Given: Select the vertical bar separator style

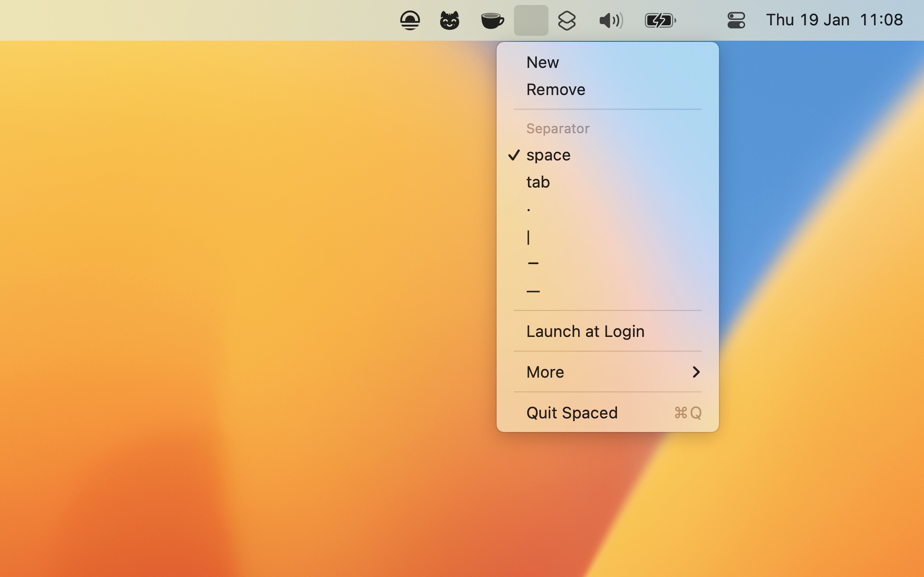Looking at the screenshot, I should pos(528,237).
